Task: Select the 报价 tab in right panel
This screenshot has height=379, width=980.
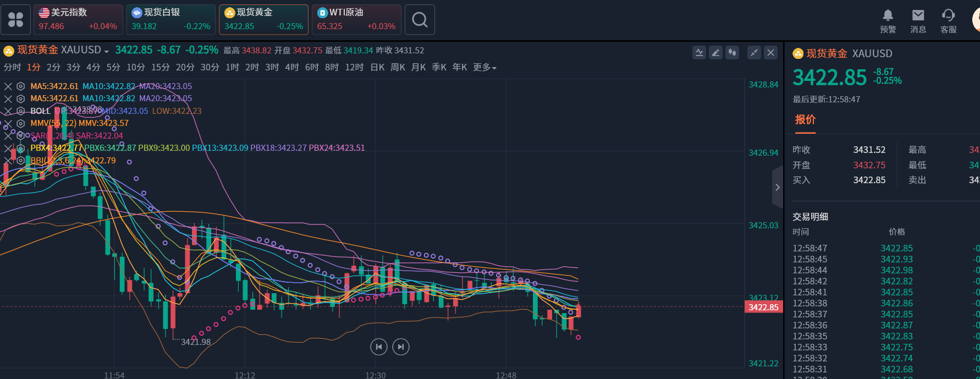Action: tap(805, 120)
